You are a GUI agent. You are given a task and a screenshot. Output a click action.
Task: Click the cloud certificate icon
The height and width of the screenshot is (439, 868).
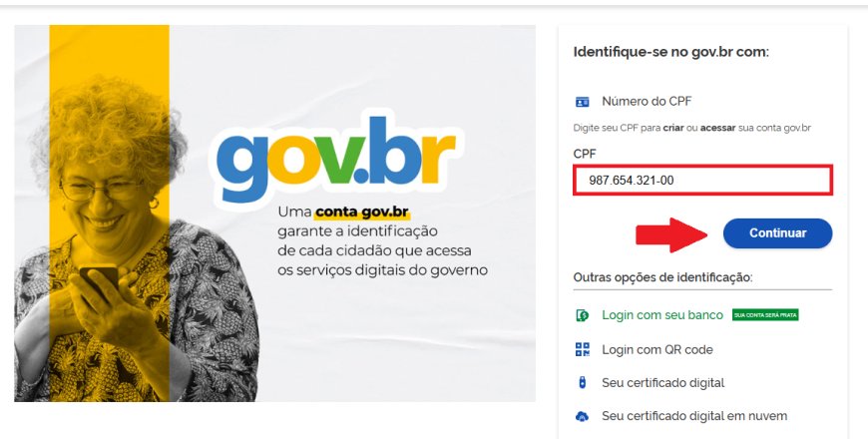tap(583, 416)
